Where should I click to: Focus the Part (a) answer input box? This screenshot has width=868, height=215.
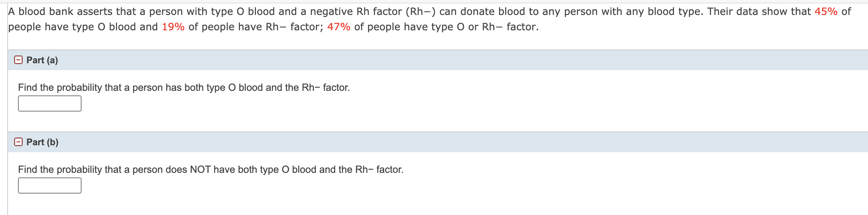tap(50, 103)
